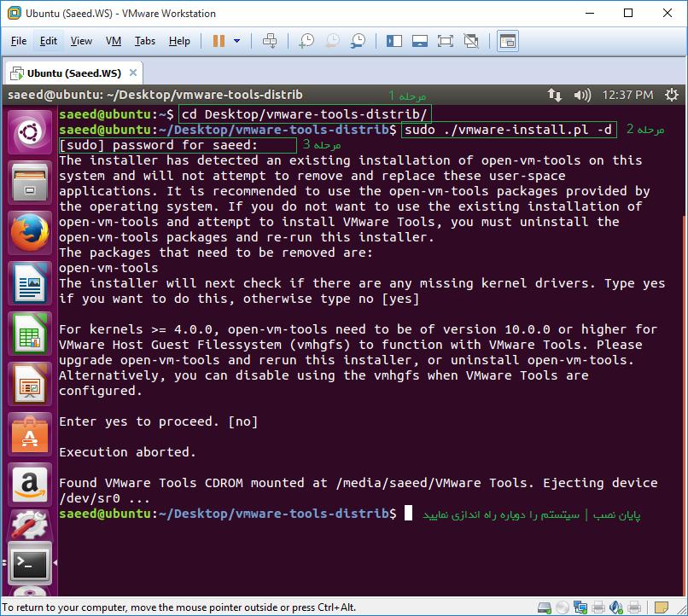The image size is (688, 616).
Task: Click the 'Execution aborted.' terminal line
Action: pos(127,452)
